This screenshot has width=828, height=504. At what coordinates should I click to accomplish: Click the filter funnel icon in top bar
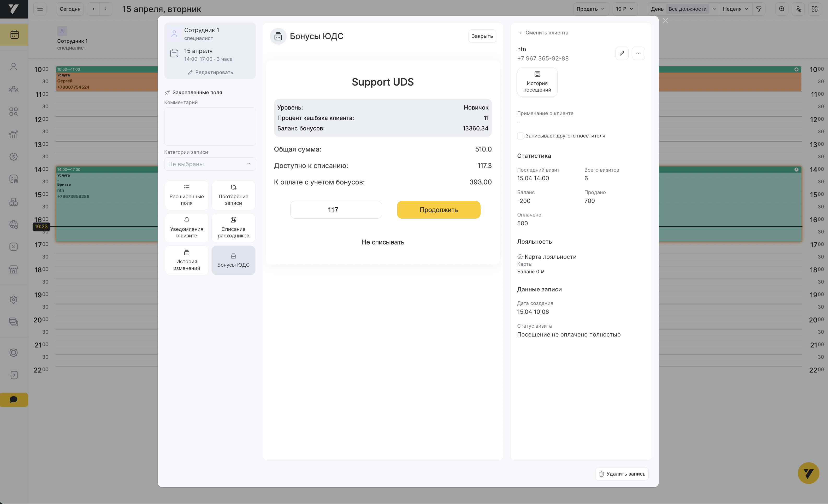click(x=759, y=9)
